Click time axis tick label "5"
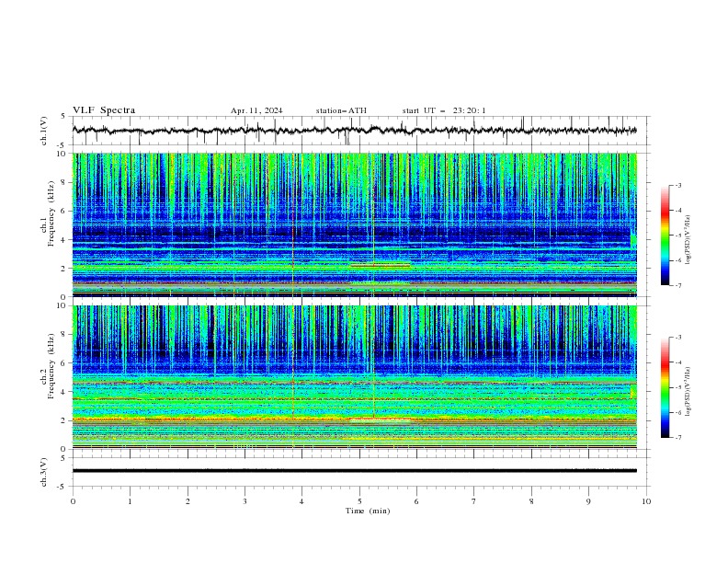 coord(359,501)
